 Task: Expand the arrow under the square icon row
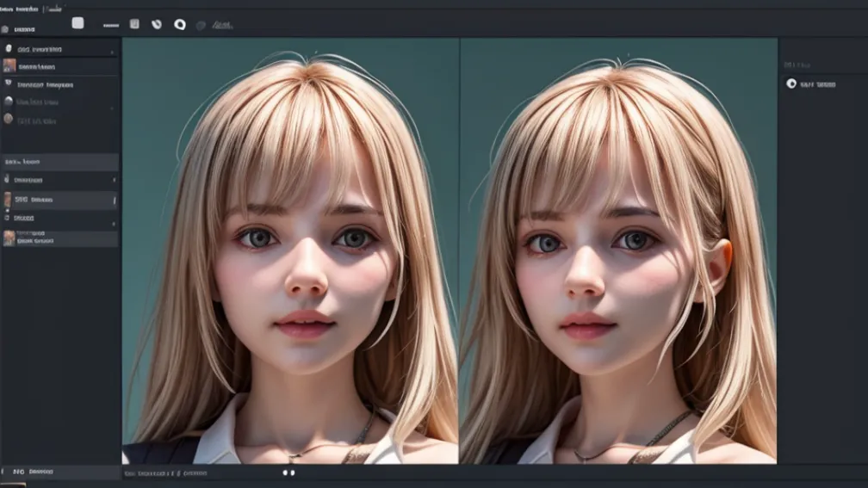[x=114, y=224]
